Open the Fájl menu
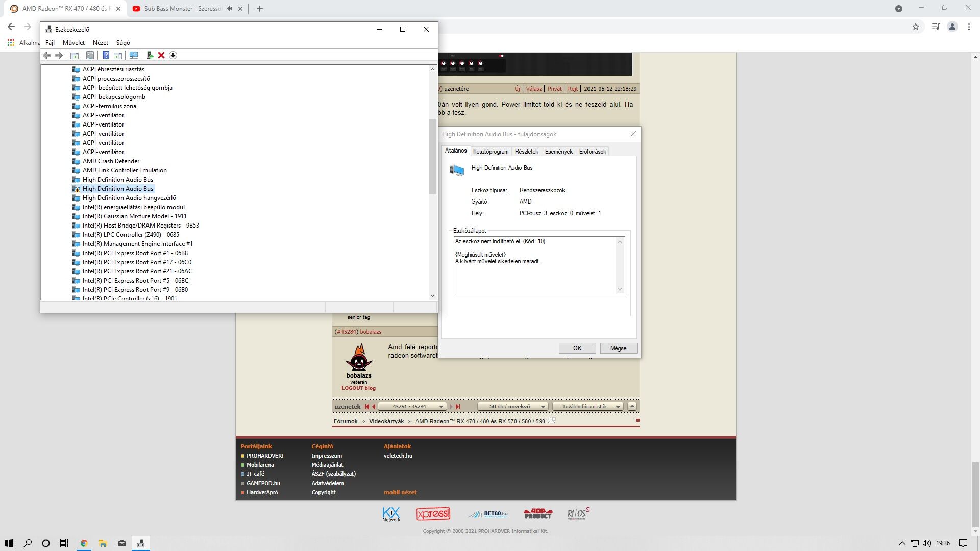The image size is (980, 551). [x=50, y=43]
